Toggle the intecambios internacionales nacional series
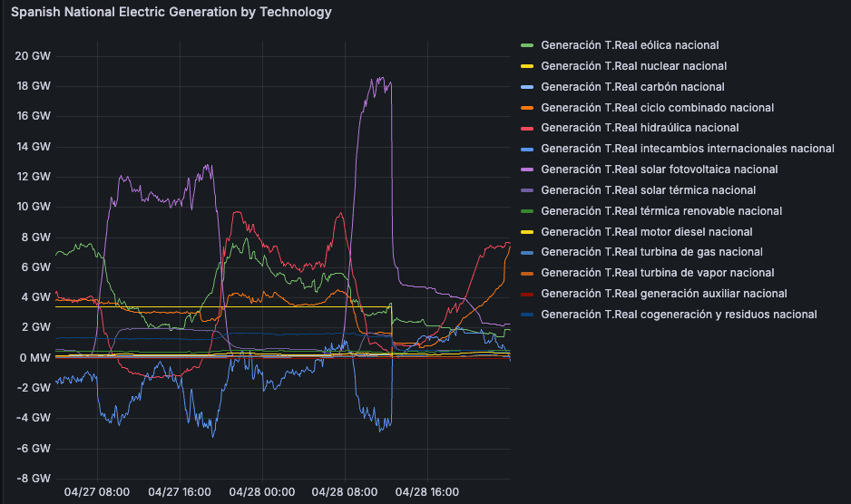 pos(687,149)
